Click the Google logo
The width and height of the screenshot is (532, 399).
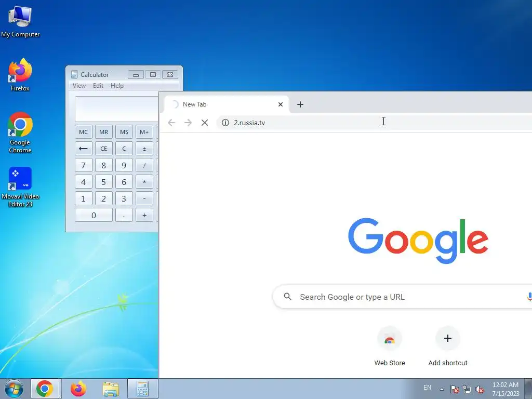click(x=418, y=241)
